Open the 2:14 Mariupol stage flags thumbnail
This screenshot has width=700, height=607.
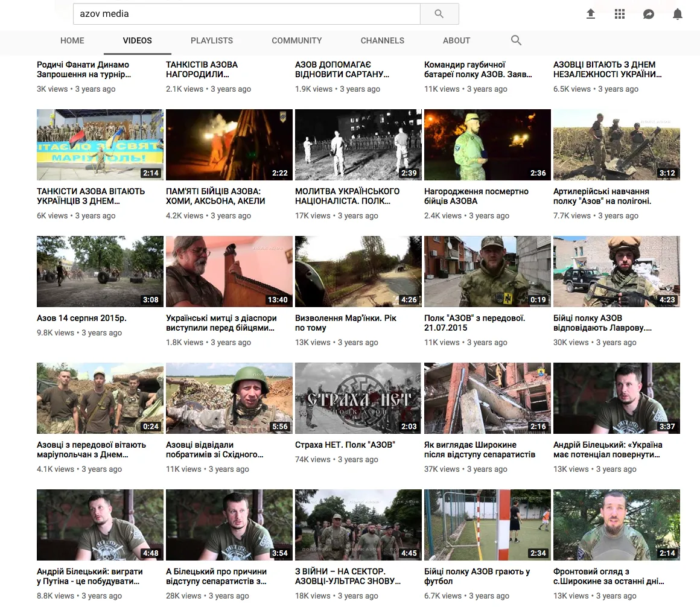point(100,145)
